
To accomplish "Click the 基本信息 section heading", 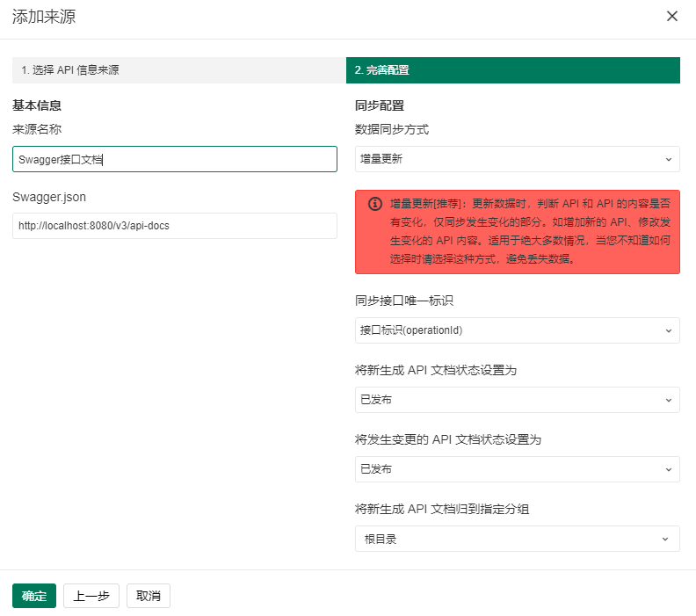I will click(37, 105).
